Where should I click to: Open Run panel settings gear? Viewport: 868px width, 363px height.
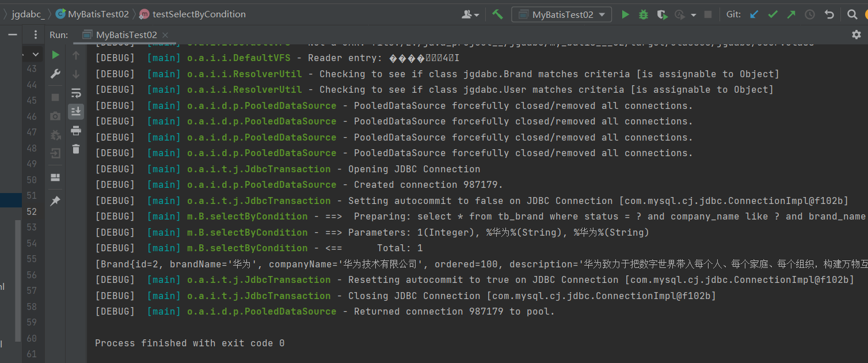pos(856,35)
